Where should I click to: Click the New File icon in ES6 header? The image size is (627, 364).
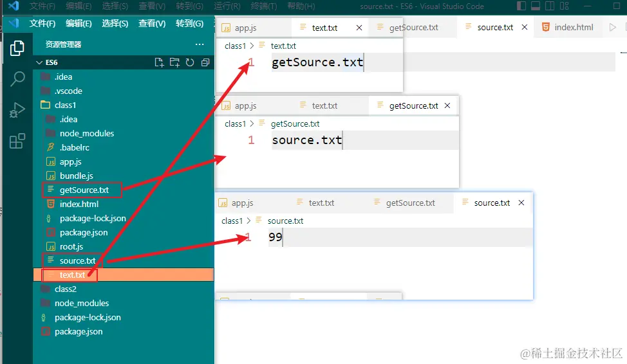click(159, 62)
